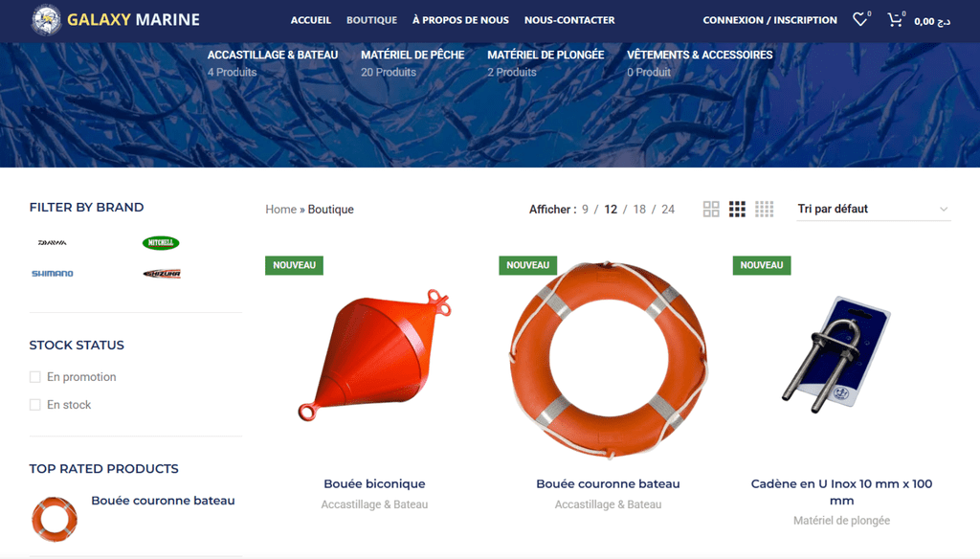Click the Home breadcrumb link

click(x=280, y=210)
